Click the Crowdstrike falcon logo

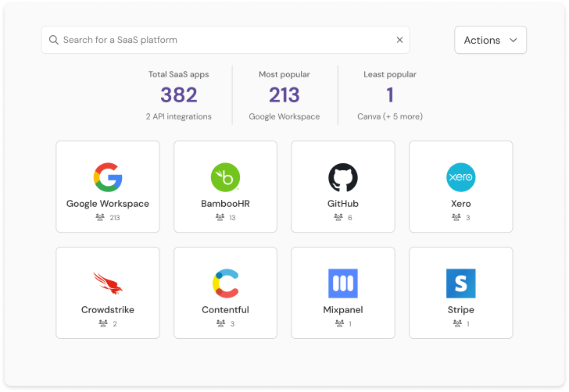[108, 283]
